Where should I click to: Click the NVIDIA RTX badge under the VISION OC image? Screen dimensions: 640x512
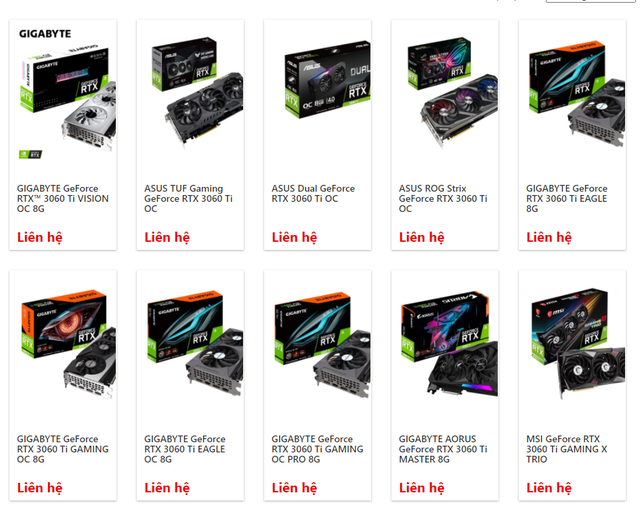[x=30, y=154]
